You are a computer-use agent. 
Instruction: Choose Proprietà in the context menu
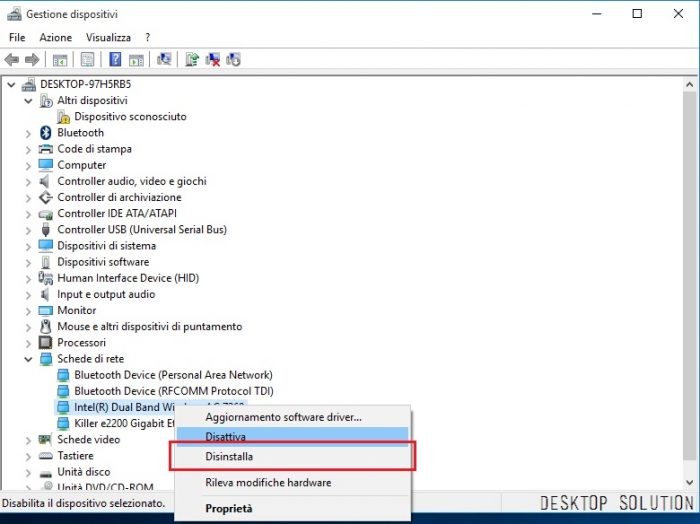coord(292,508)
